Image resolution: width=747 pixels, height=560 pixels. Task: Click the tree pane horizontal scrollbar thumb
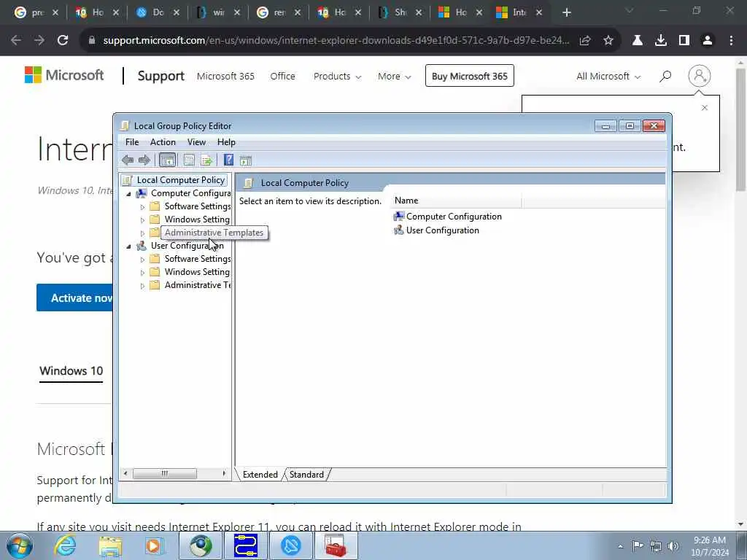164,473
